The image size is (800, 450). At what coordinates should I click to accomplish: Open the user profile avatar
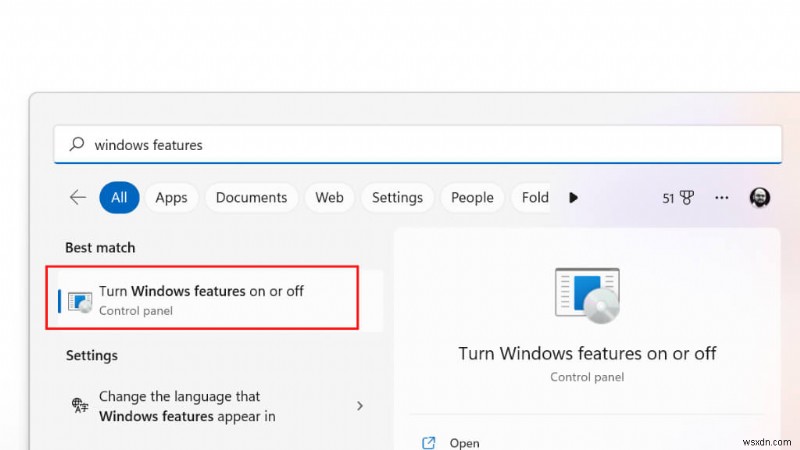[760, 197]
